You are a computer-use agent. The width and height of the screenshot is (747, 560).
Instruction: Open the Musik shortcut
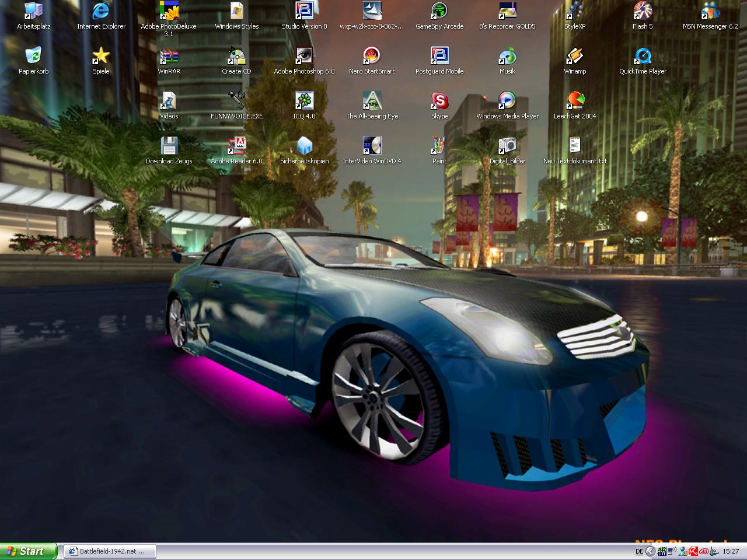tap(507, 61)
